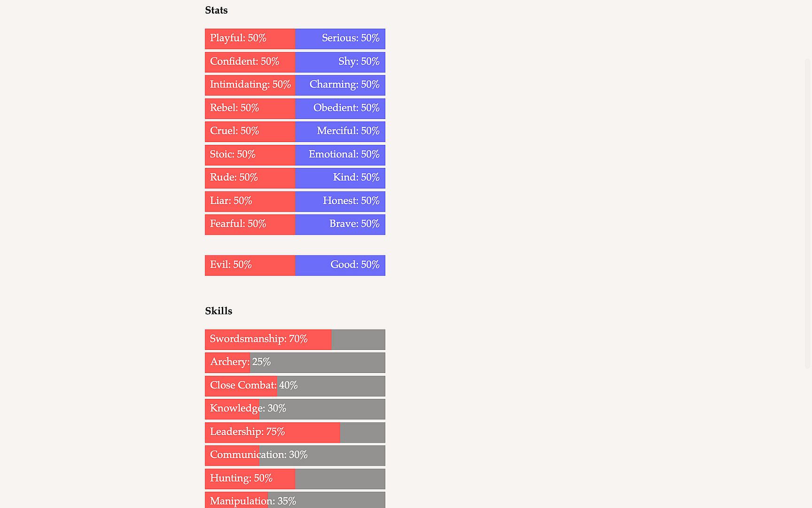Image resolution: width=812 pixels, height=508 pixels.
Task: Click the Playful 50% red bar segment
Action: click(250, 39)
